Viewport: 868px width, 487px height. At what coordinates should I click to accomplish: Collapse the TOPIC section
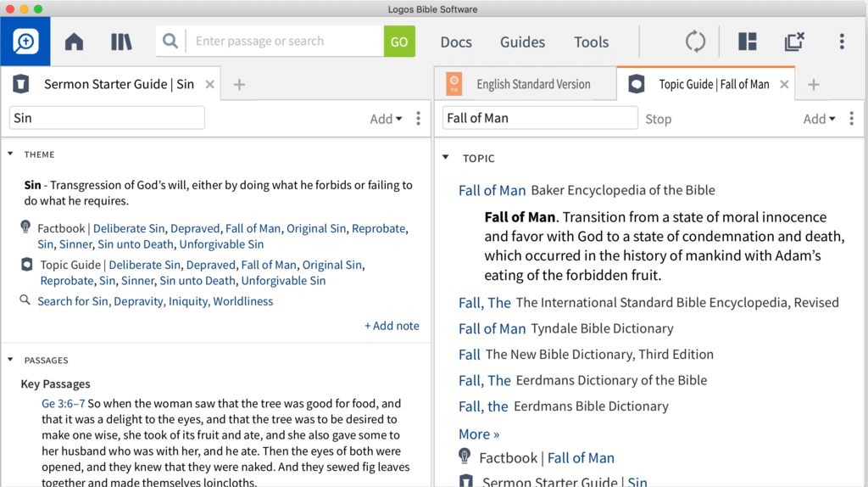[446, 158]
